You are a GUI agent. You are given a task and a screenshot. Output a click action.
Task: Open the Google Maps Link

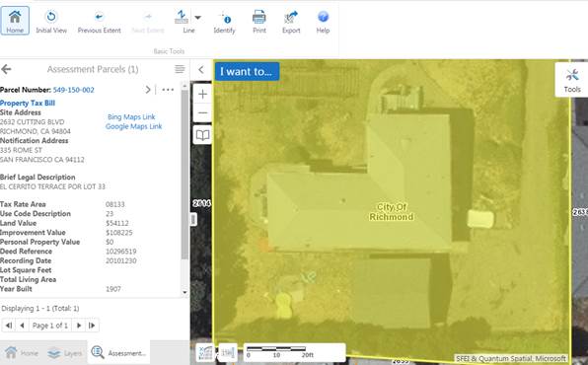click(133, 126)
